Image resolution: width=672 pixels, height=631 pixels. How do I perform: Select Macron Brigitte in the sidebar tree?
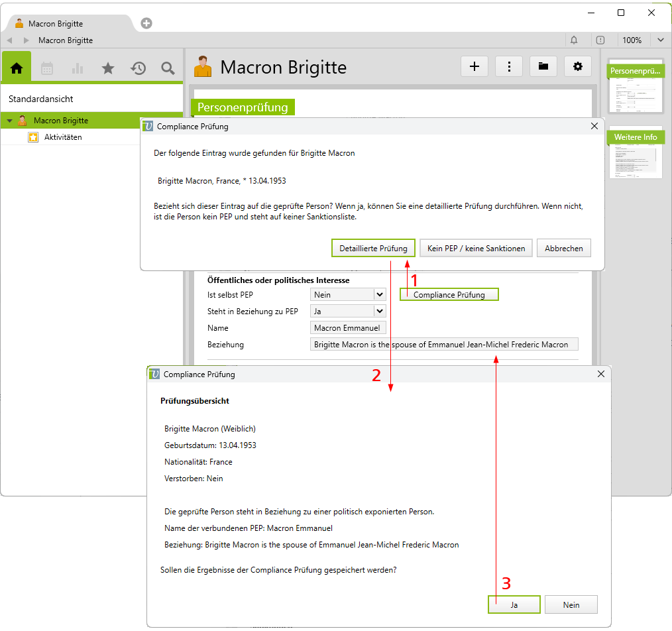point(61,121)
